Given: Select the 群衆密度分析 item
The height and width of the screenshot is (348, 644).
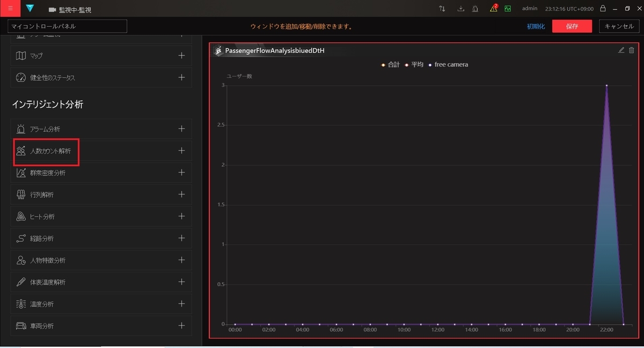Looking at the screenshot, I should click(101, 173).
